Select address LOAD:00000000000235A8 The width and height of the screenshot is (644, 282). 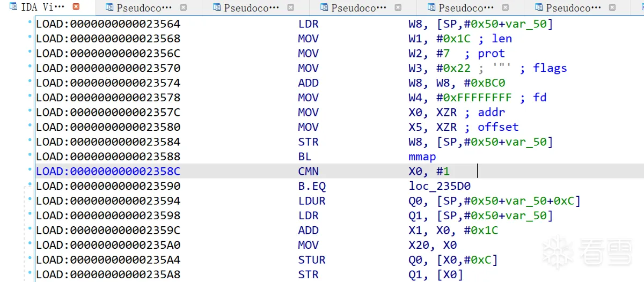[x=108, y=274]
